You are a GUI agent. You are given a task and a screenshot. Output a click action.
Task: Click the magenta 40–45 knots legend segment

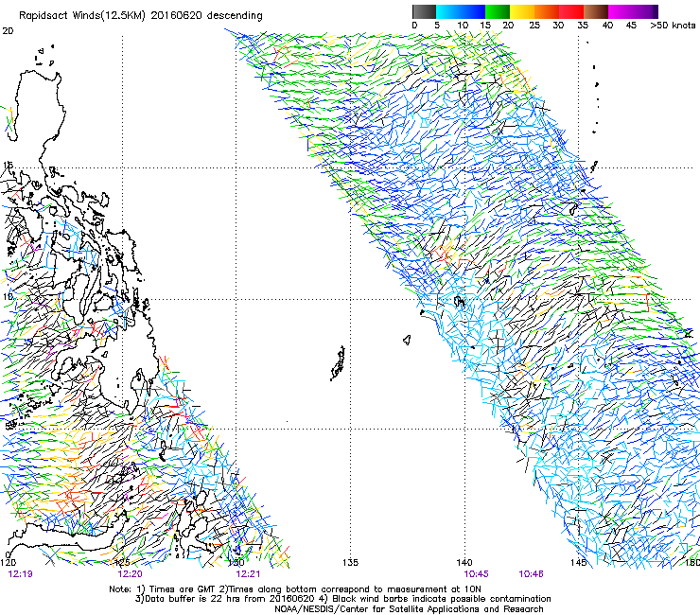pyautogui.click(x=621, y=11)
